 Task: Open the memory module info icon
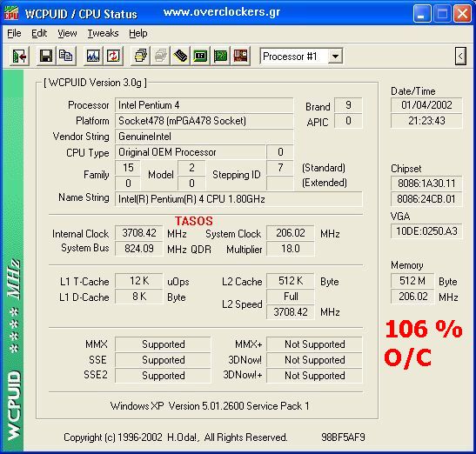(x=180, y=57)
